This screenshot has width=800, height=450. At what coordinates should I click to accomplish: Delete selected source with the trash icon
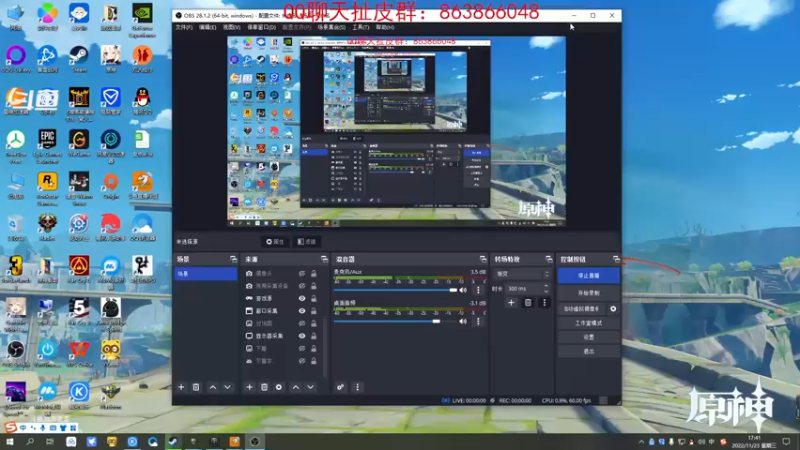[264, 387]
